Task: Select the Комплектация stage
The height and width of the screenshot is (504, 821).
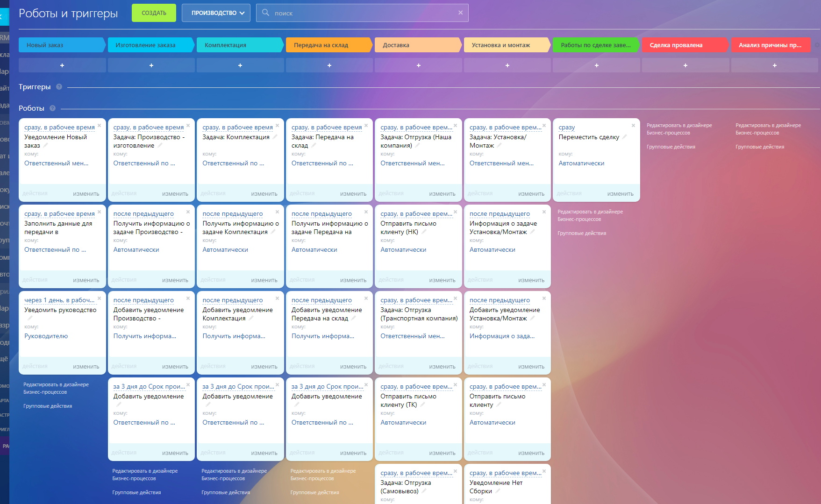Action: point(240,45)
